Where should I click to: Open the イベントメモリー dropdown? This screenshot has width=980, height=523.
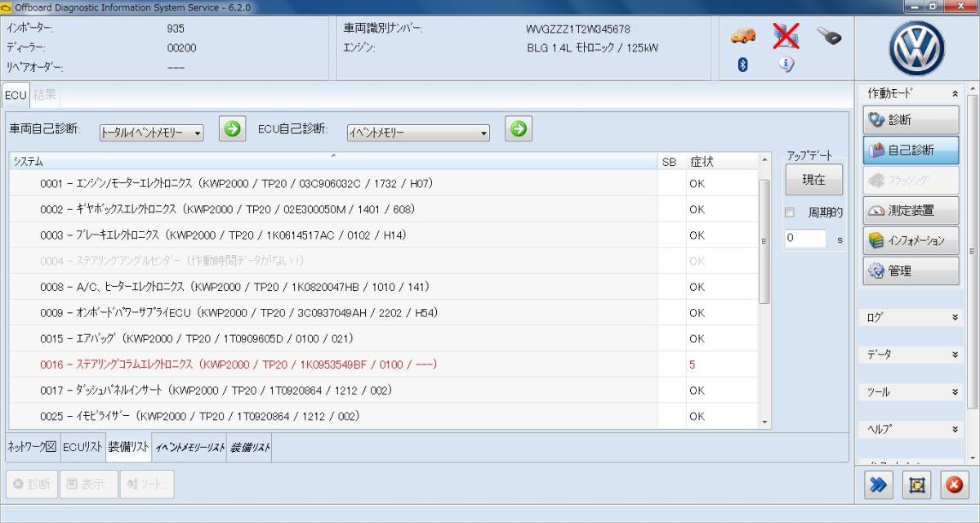click(x=418, y=132)
